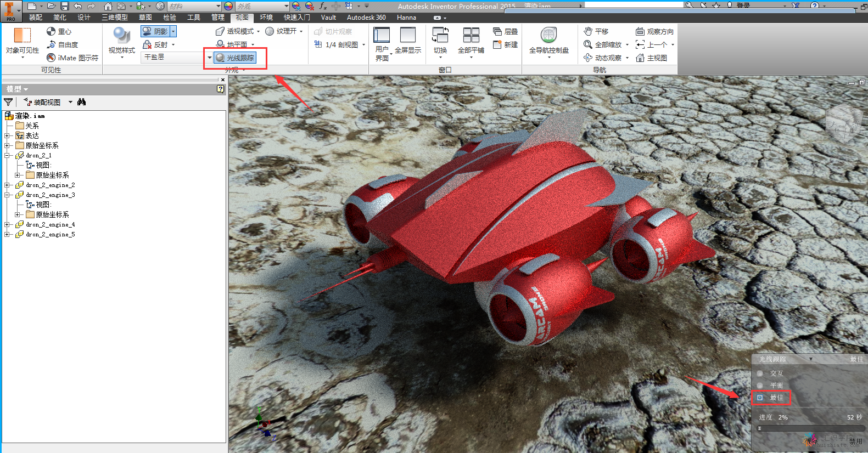Click the binoculars find icon in model browser

(x=82, y=102)
